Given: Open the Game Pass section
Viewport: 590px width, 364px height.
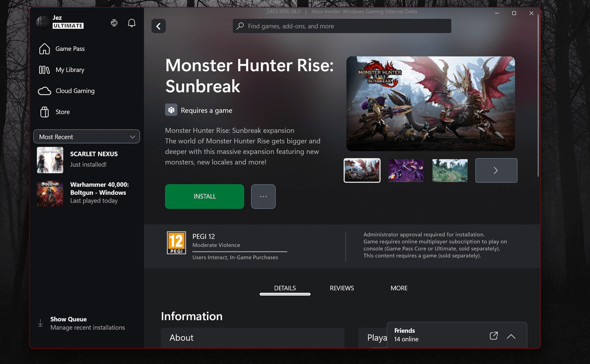Looking at the screenshot, I should click(x=70, y=49).
